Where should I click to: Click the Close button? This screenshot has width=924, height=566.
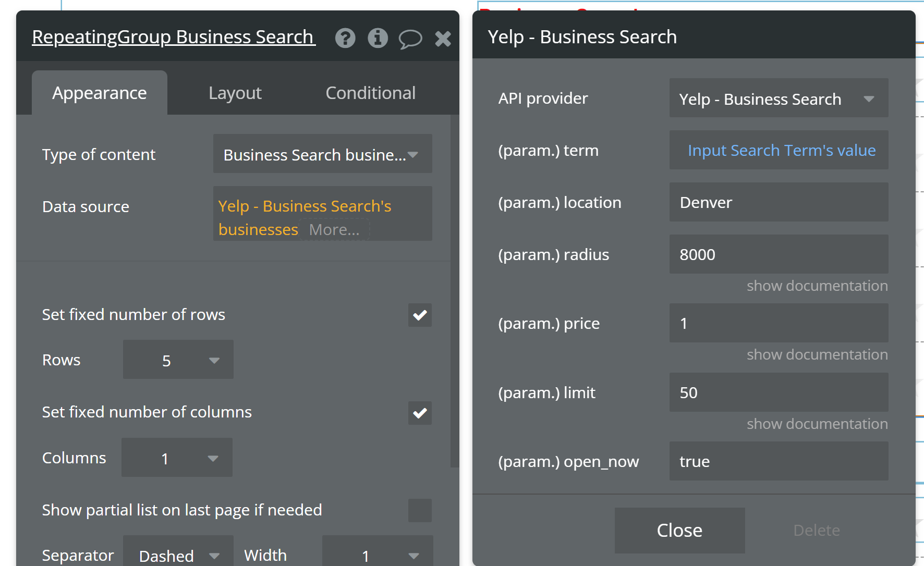click(679, 530)
